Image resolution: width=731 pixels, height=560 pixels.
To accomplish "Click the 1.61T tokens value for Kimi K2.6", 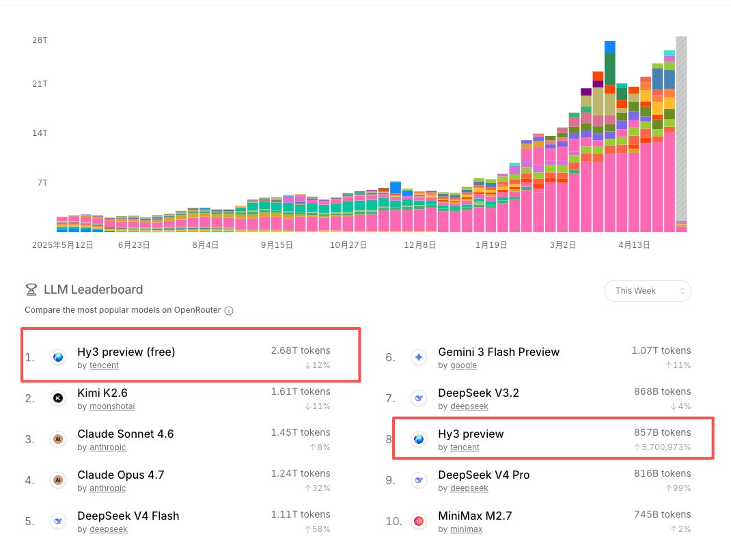I will click(301, 391).
